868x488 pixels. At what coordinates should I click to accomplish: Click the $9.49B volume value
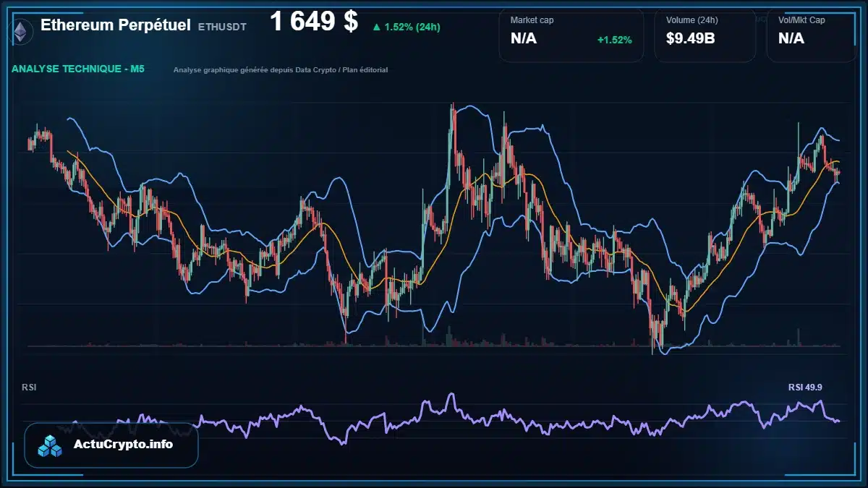click(x=690, y=38)
